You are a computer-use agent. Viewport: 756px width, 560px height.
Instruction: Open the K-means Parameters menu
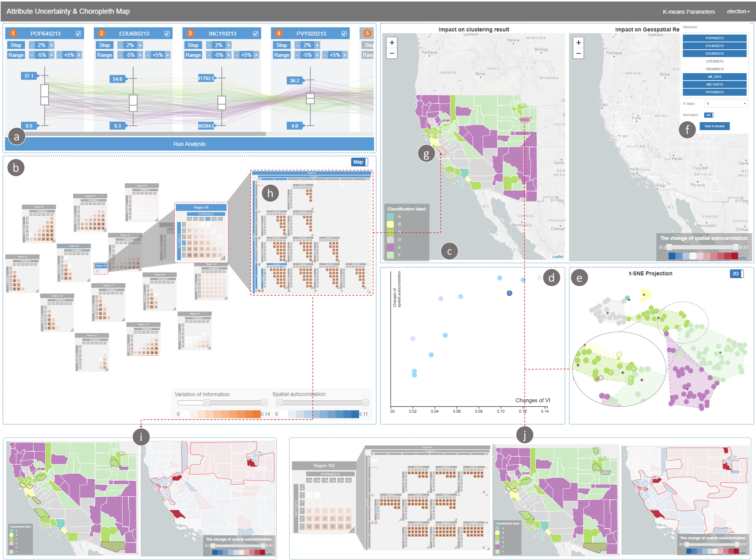(689, 12)
